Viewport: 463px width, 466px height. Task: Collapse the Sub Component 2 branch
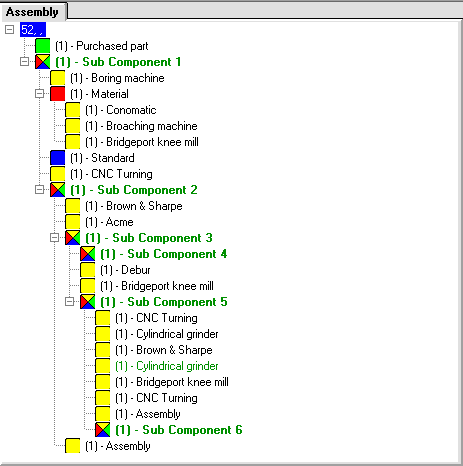coord(39,190)
